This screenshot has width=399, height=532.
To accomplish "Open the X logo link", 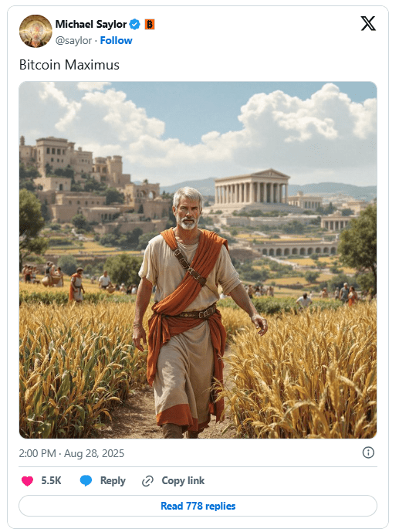I will 368,24.
